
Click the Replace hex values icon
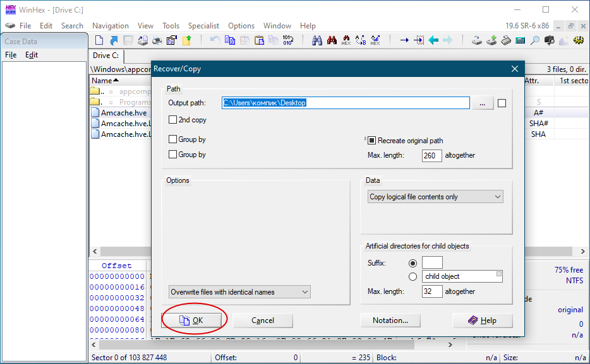[375, 40]
